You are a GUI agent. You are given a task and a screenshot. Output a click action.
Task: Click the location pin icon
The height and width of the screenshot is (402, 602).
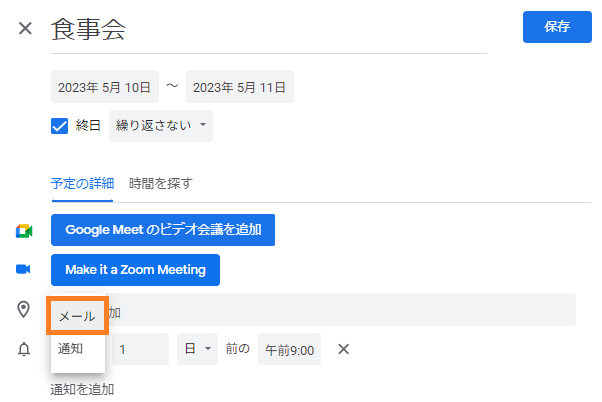tap(23, 309)
